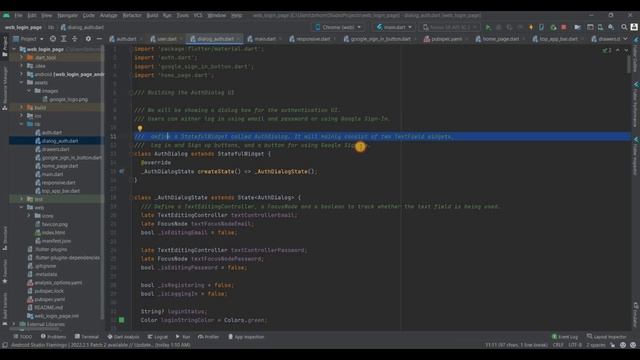Viewport: 640px width, 360px height.
Task: Click the UTF-8 encoding in status bar
Action: click(575, 345)
